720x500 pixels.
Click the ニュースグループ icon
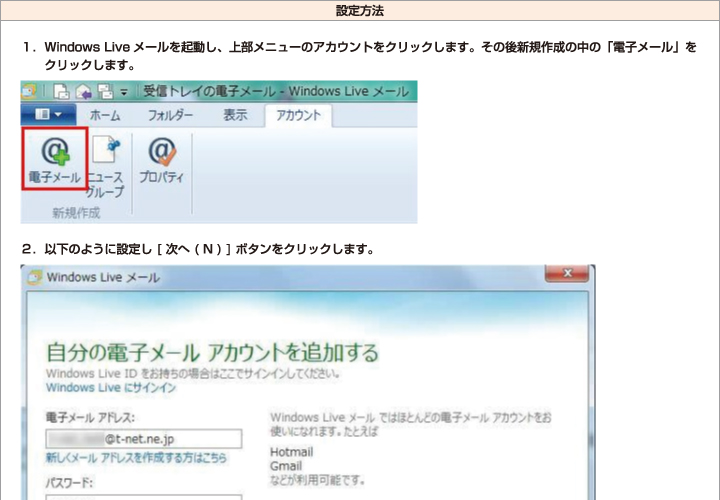(105, 168)
